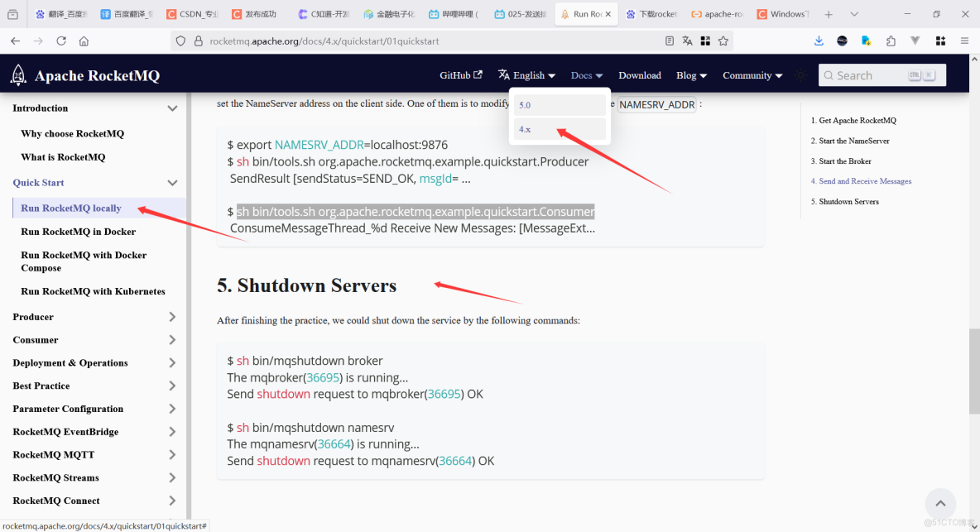Open the list-all-tabs chevron

pos(854,14)
